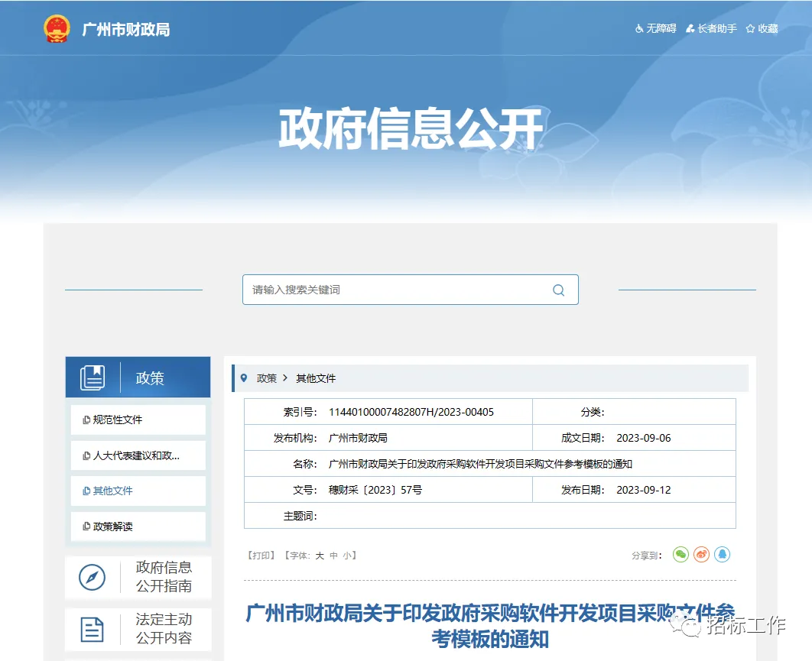Share to WeChat icon
Image resolution: width=812 pixels, height=661 pixels.
680,555
